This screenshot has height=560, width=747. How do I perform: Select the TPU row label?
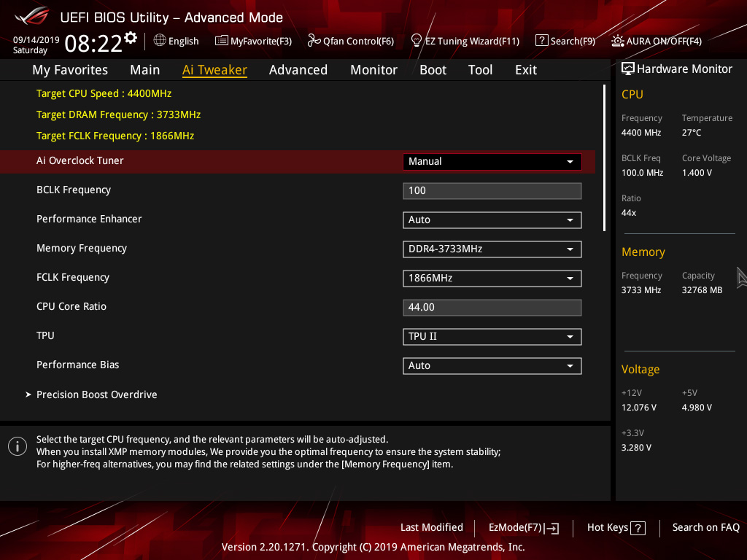45,335
